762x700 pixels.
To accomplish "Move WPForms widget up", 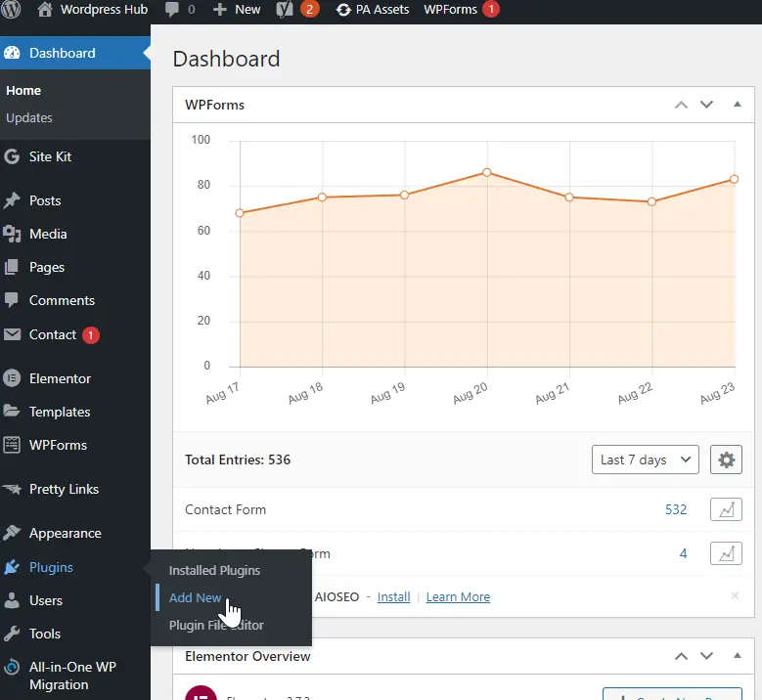I will tap(682, 105).
